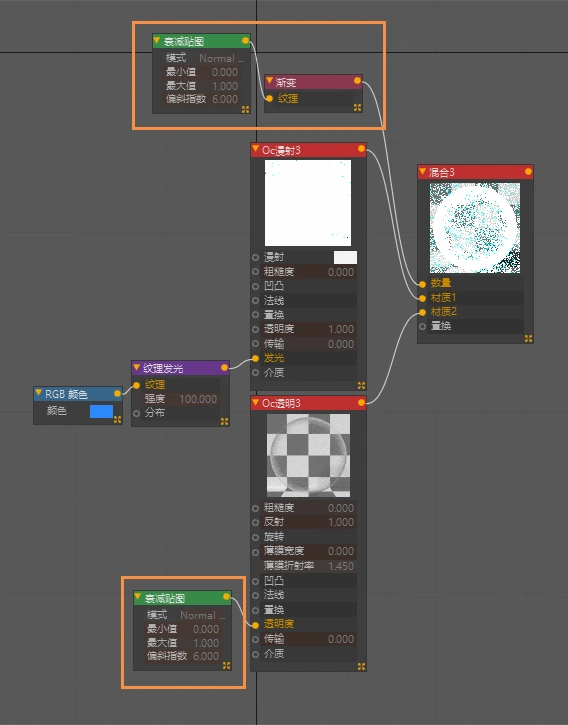Click the resize corner icon of Oc透明3
Image resolution: width=568 pixels, height=725 pixels.
click(x=361, y=666)
